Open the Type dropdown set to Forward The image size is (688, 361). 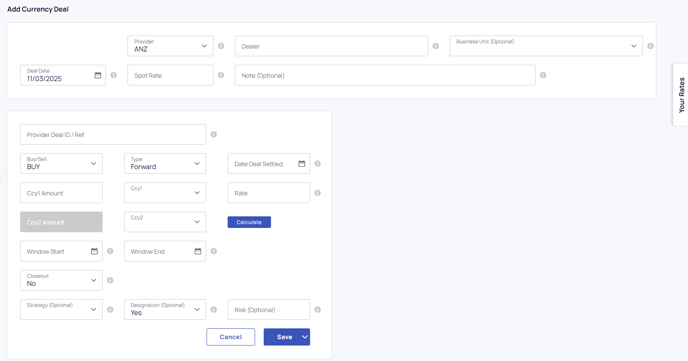pos(165,164)
